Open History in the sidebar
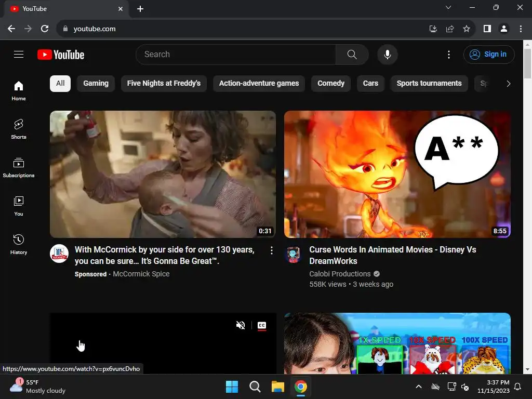Screen dimensions: 532x399 [x=19, y=244]
